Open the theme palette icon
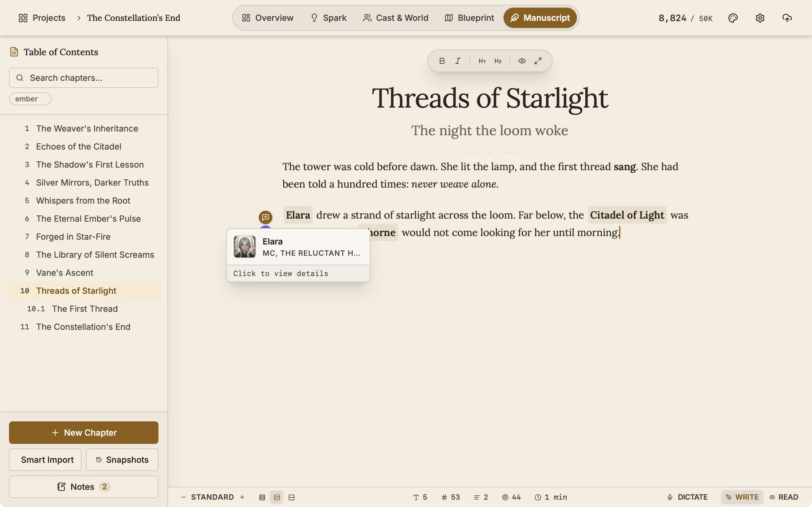 click(x=733, y=18)
